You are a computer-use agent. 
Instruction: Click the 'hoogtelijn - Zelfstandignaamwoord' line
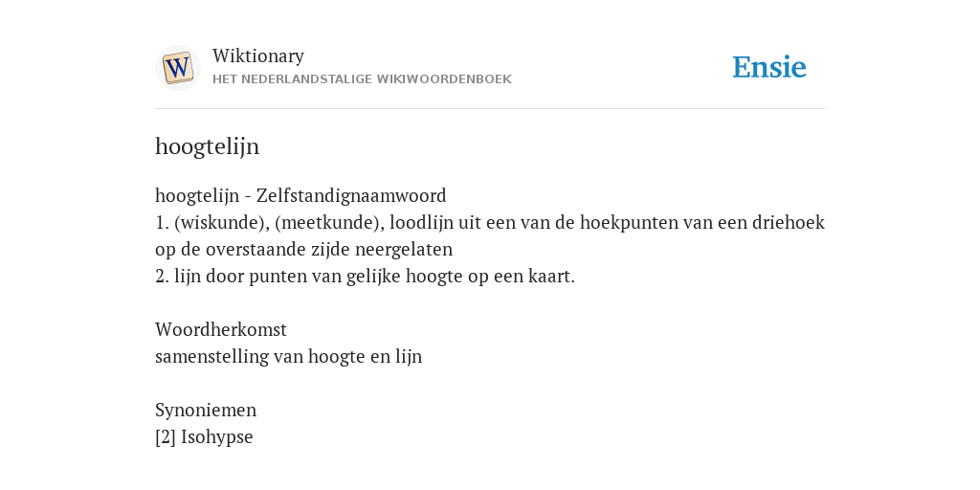301,196
